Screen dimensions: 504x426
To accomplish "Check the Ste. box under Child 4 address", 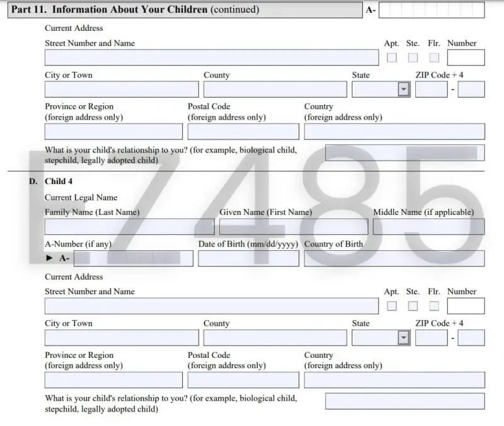I will pos(413,306).
